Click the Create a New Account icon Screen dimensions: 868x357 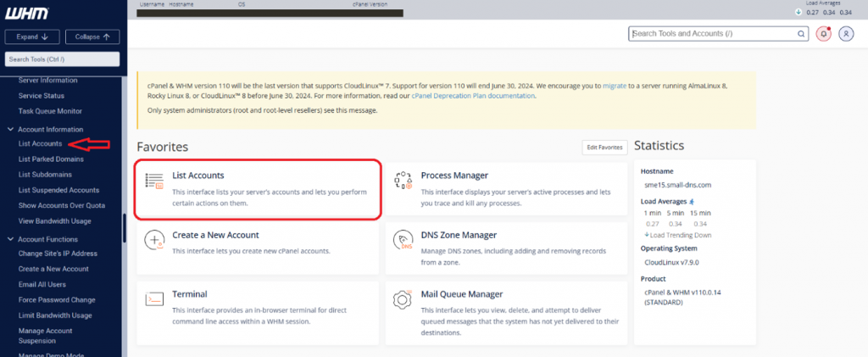point(154,239)
